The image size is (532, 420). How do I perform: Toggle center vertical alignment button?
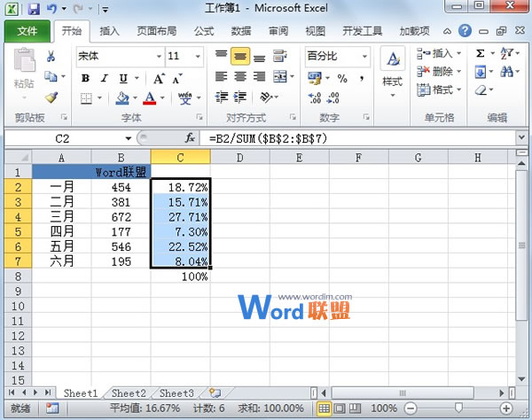coord(239,56)
